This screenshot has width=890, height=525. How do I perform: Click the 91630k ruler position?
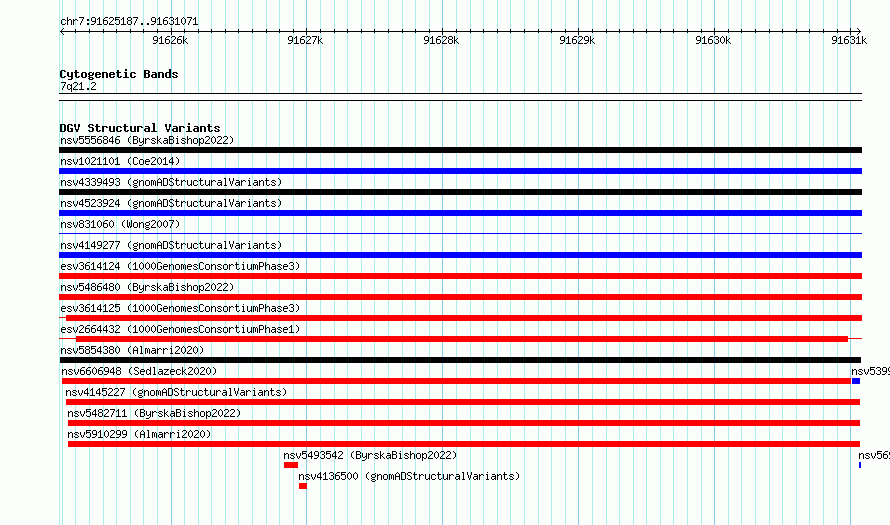tap(713, 40)
